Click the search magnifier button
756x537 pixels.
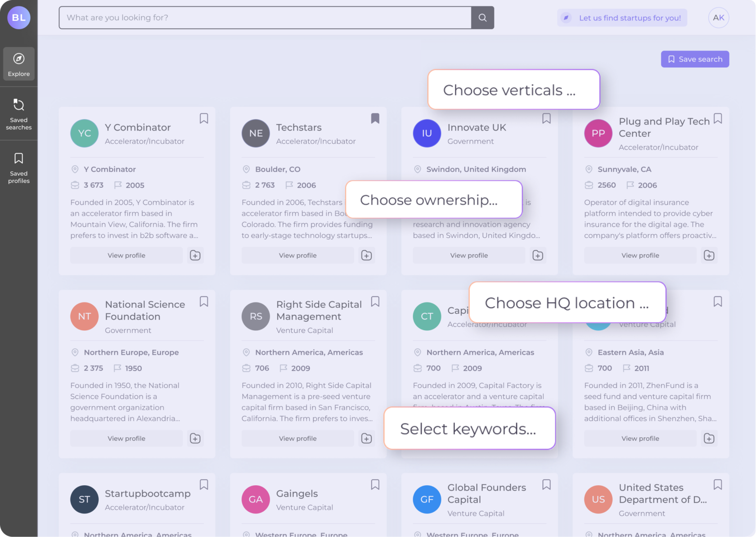click(482, 18)
